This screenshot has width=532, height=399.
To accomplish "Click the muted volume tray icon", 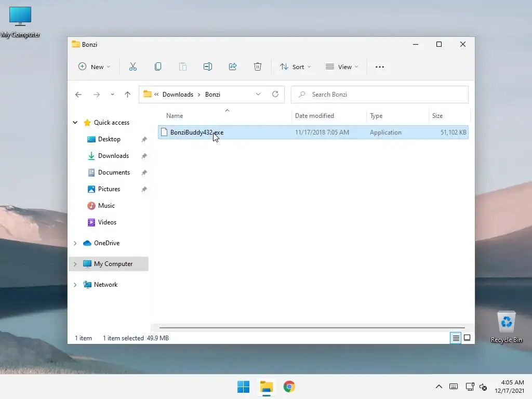I will (x=483, y=387).
